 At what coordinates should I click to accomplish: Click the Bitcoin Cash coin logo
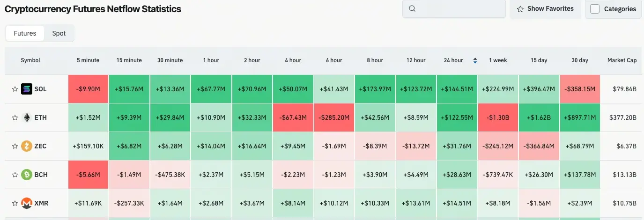pos(27,175)
